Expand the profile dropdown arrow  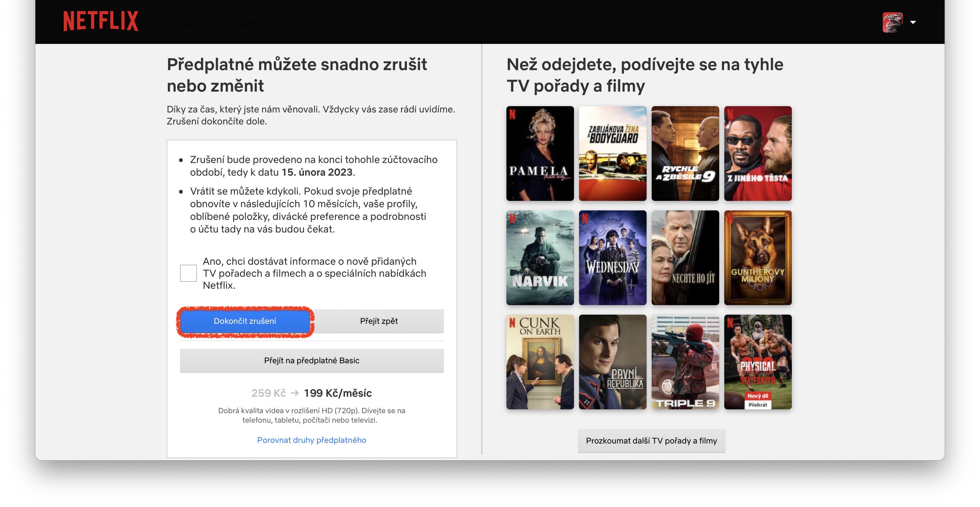[x=913, y=22]
